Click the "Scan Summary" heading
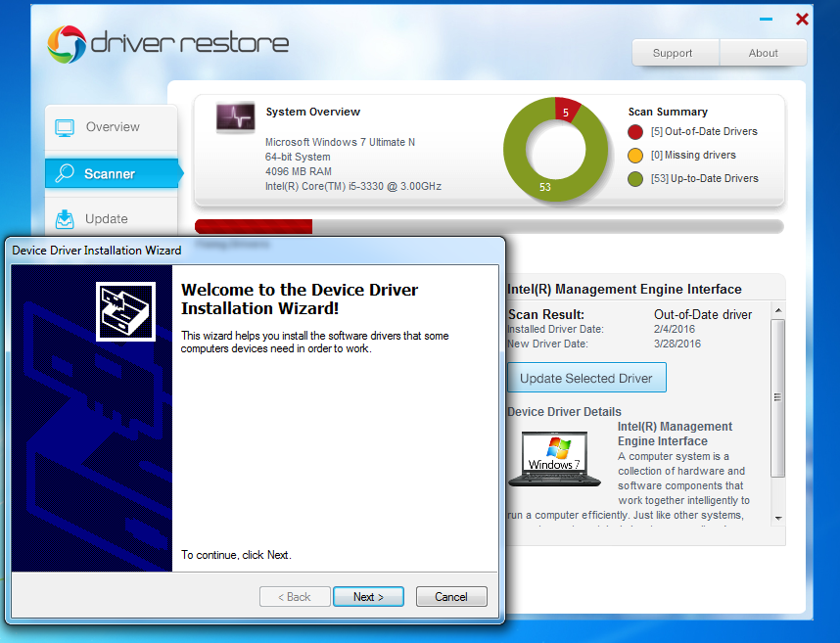The width and height of the screenshot is (840, 643). [x=668, y=112]
